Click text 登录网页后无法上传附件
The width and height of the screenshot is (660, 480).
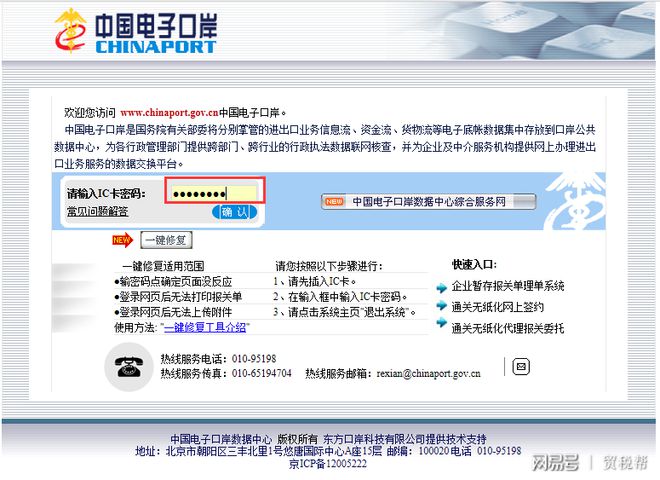173,312
